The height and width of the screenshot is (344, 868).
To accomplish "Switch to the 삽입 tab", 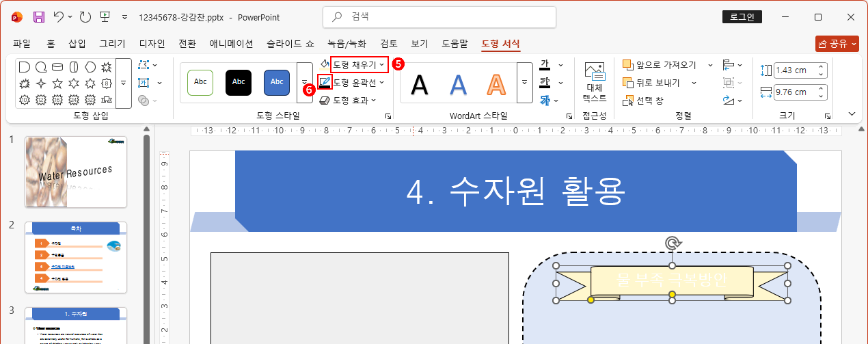I will pyautogui.click(x=77, y=44).
